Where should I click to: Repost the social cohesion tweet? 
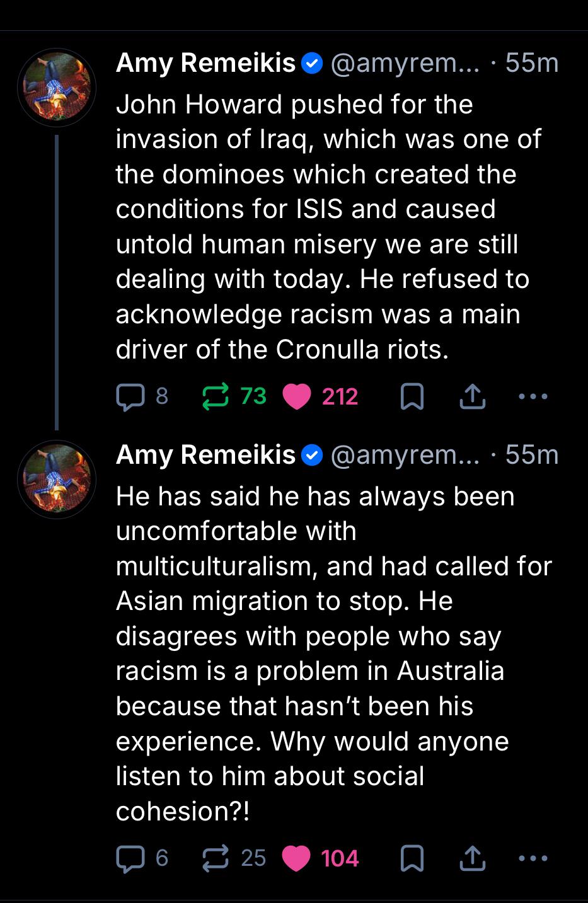click(x=216, y=858)
